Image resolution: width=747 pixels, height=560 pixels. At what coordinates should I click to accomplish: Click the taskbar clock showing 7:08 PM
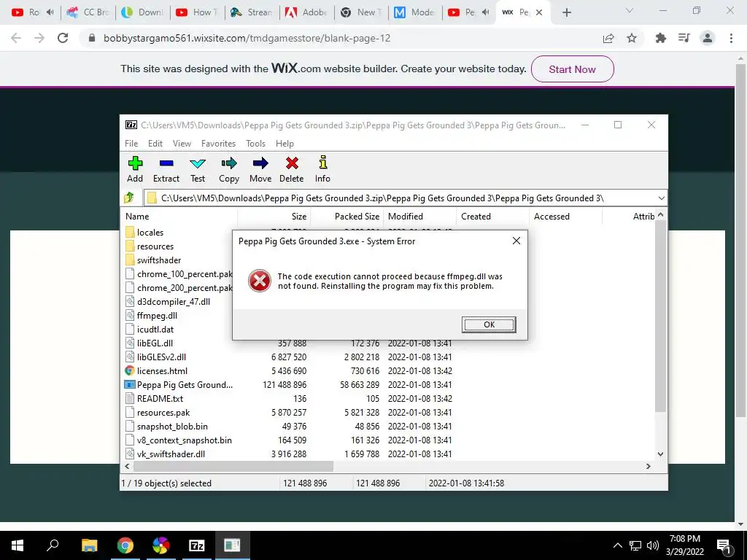tap(684, 545)
